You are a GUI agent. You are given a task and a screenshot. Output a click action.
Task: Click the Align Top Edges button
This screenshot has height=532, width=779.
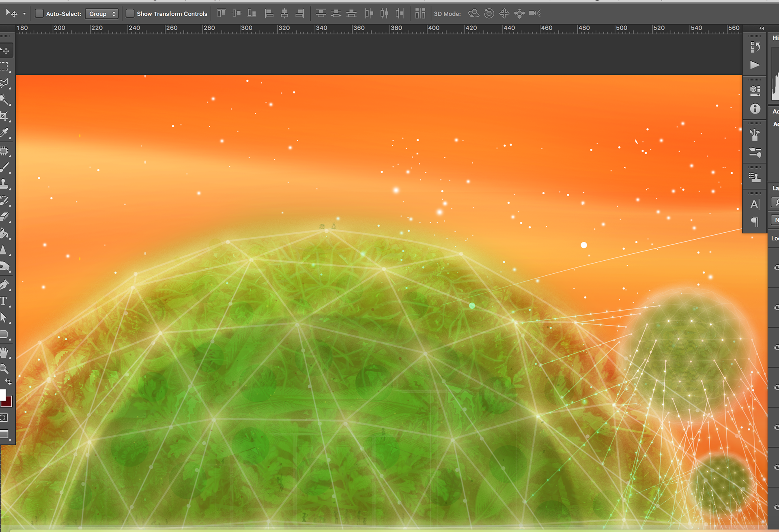[x=221, y=14]
